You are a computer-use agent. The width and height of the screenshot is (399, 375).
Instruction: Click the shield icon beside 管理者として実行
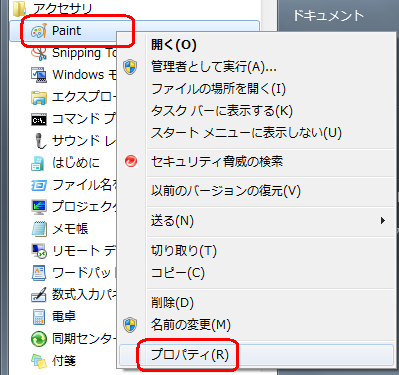[x=130, y=67]
